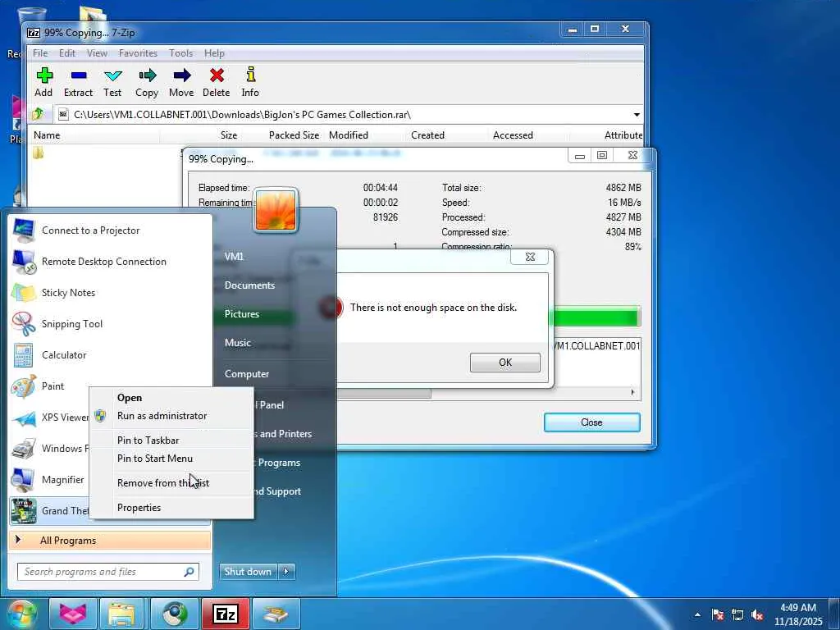Open the pink cat app on taskbar
Viewport: 840px width, 630px height.
click(73, 614)
